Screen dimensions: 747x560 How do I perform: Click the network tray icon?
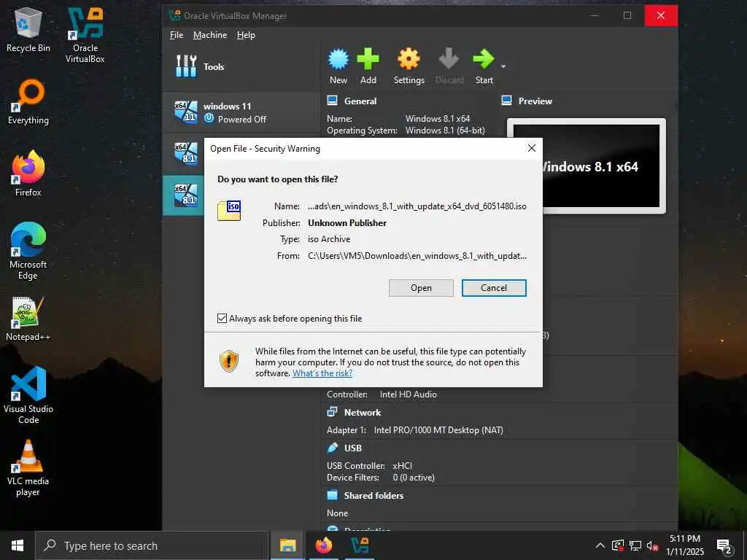click(635, 545)
